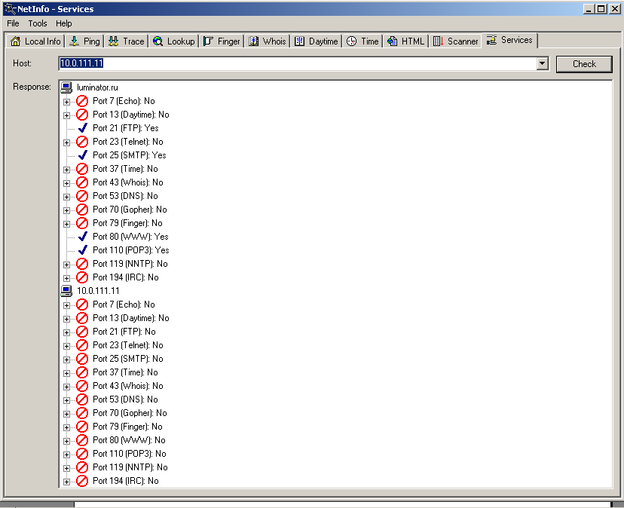
Task: Click checkmark icon for Port 110 (POP3): Yes
Action: pos(82,250)
